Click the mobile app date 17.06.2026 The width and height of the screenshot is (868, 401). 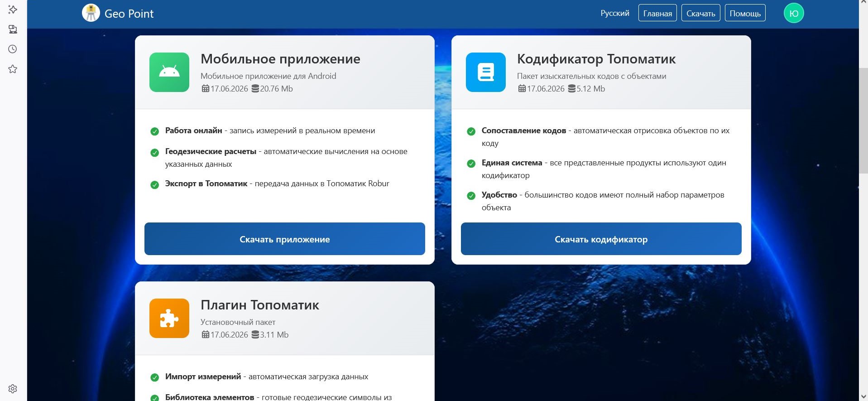tap(229, 89)
